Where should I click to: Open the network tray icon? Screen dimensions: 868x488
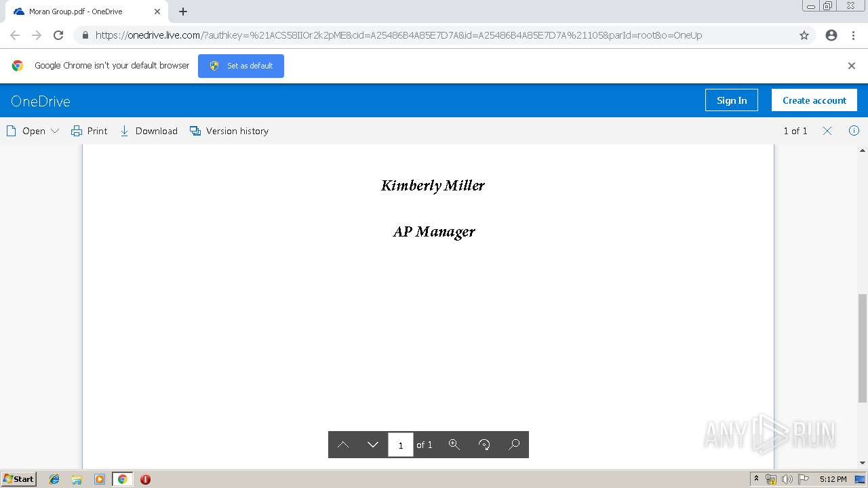(x=771, y=479)
